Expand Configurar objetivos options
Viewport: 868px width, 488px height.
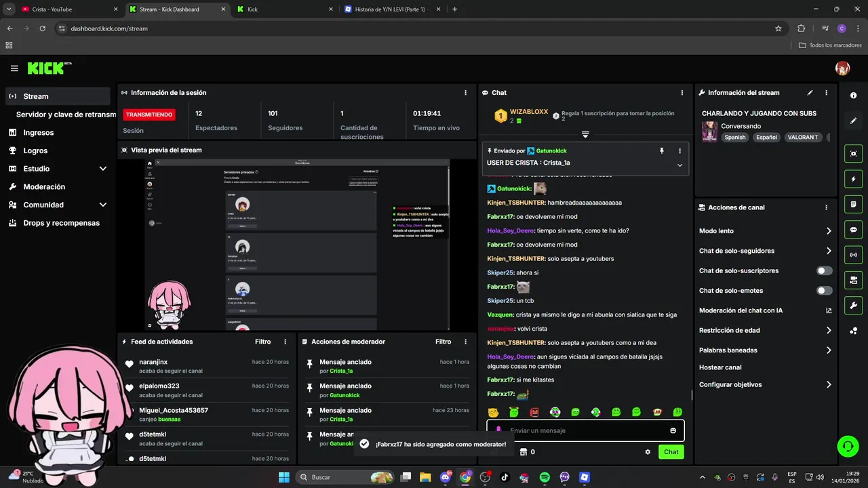[829, 385]
